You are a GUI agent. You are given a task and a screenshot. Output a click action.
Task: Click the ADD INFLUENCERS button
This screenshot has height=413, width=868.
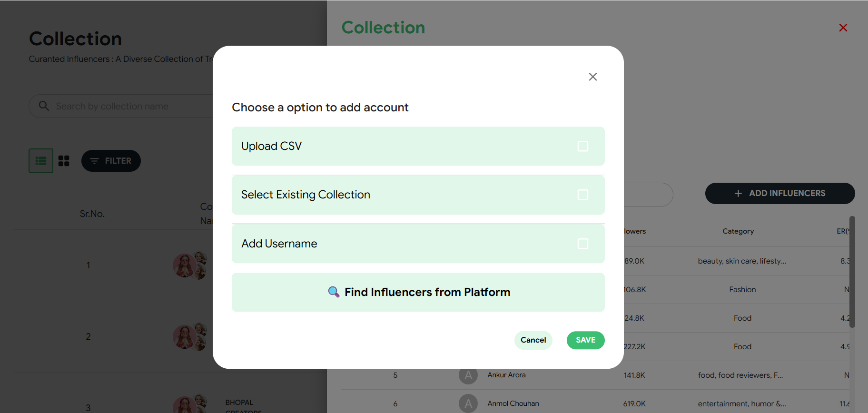coord(779,193)
